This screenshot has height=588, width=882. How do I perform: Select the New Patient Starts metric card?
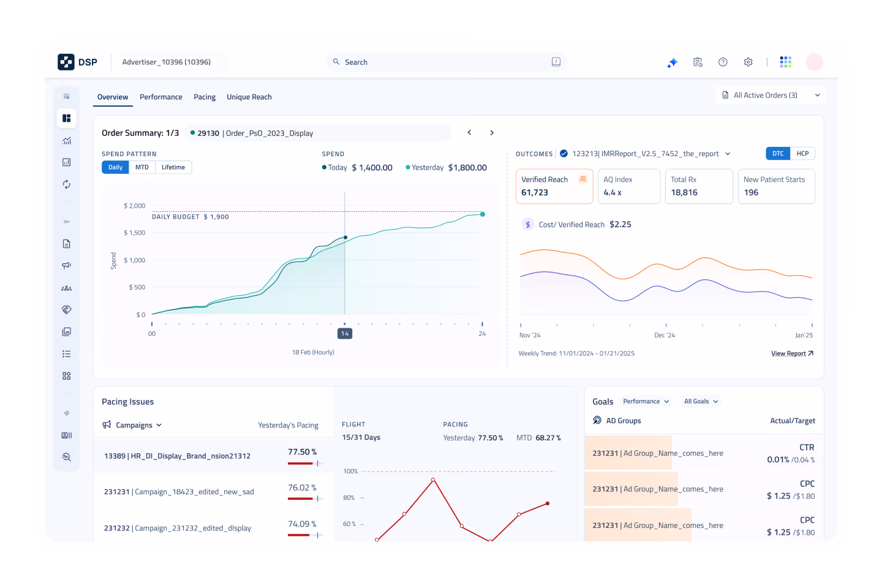coord(777,186)
